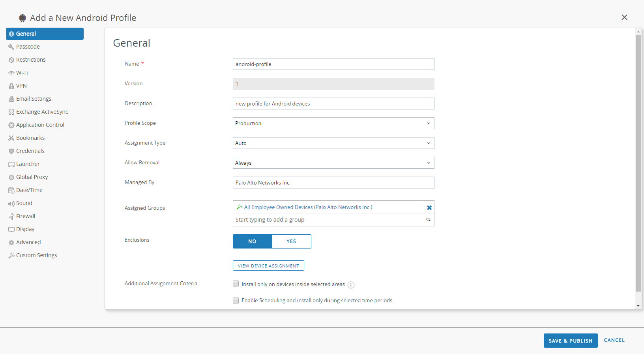Click View Device Assignment button

(x=268, y=266)
